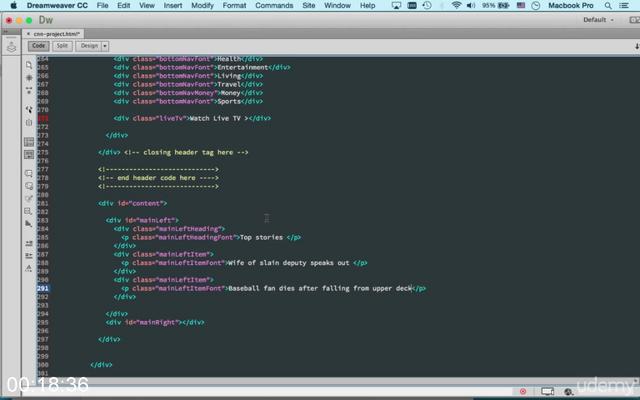Image resolution: width=640 pixels, height=400 pixels.
Task: Click the red record icon in bottom bar
Action: tap(523, 391)
